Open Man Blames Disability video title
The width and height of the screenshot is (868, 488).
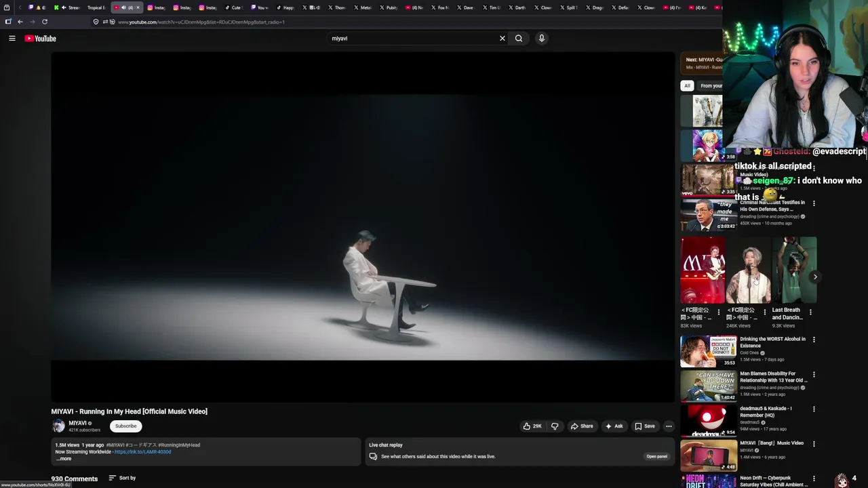pos(773,377)
